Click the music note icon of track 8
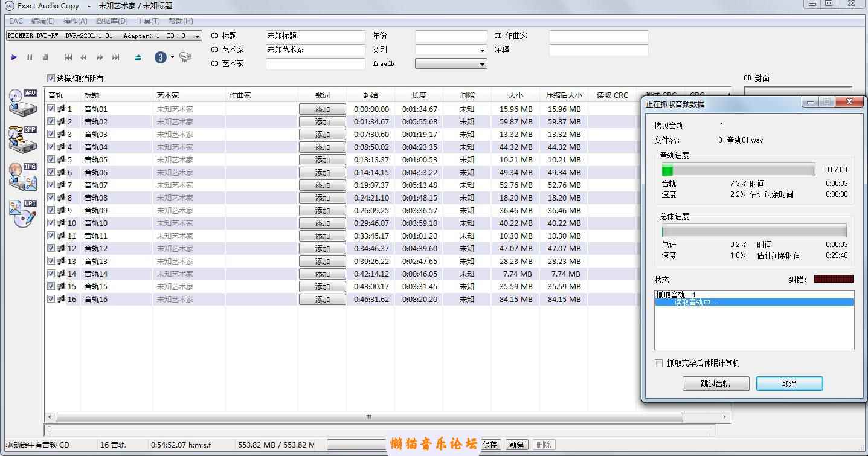Viewport: 868px width, 456px height. (61, 197)
